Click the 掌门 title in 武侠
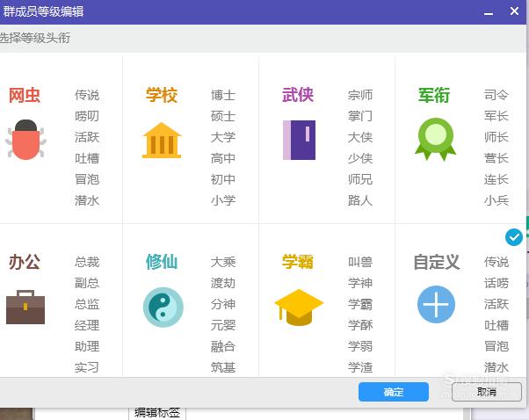 tap(360, 116)
